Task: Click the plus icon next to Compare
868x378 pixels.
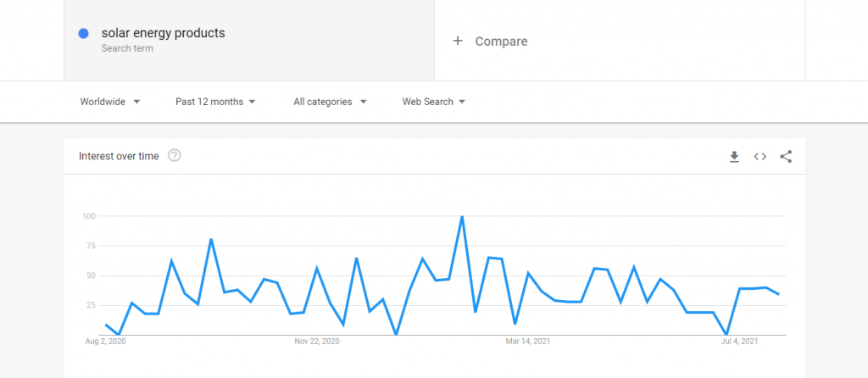Action: pos(457,41)
